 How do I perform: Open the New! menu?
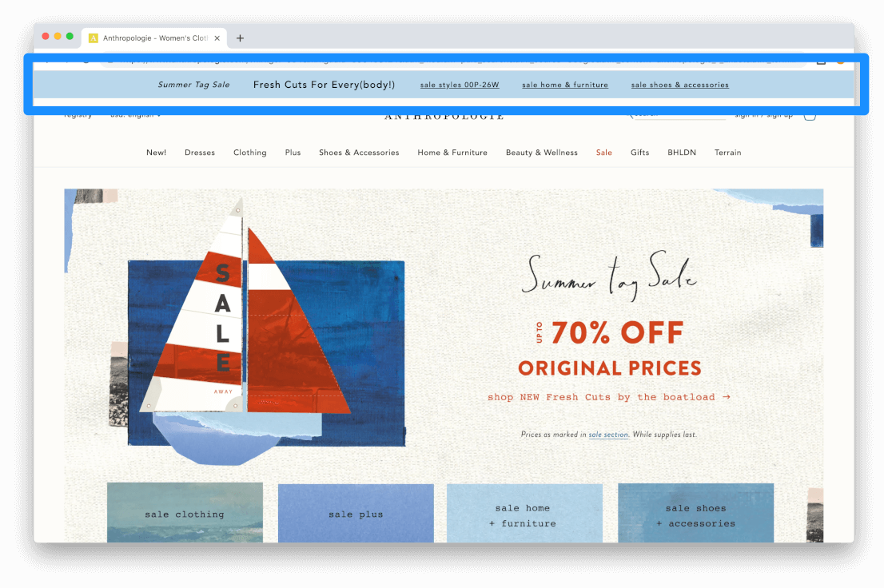coord(156,153)
